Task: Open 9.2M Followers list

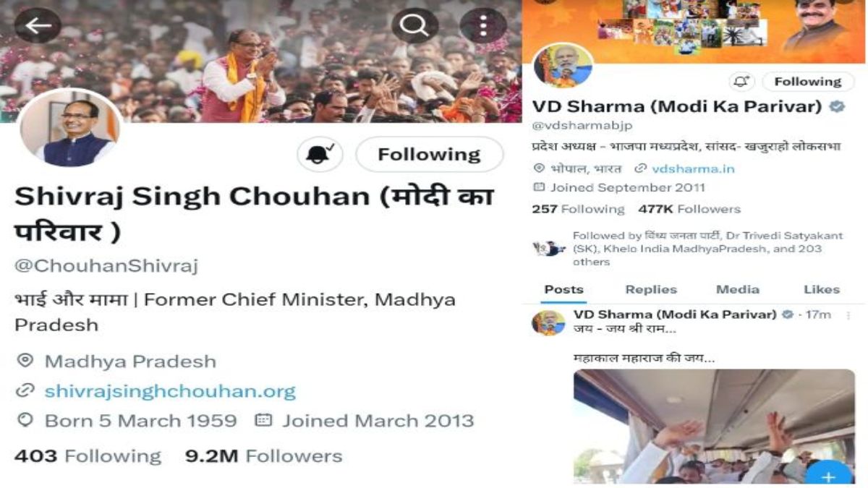Action: 264,456
